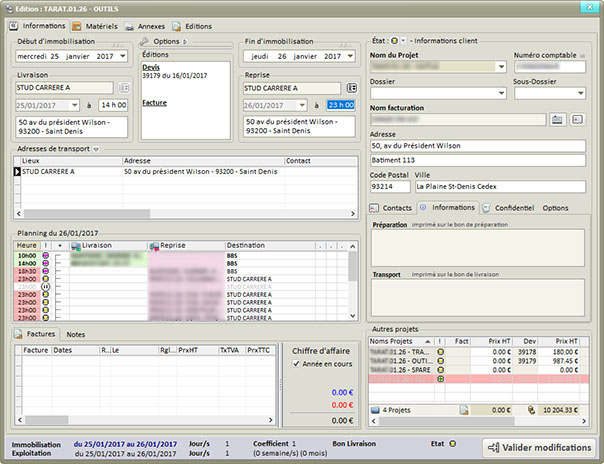Click the yellow État status indicator icon
Image resolution: width=604 pixels, height=464 pixels.
point(396,41)
